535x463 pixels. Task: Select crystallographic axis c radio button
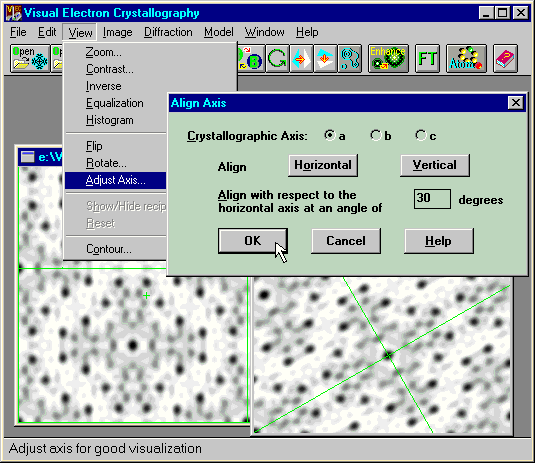pos(421,135)
